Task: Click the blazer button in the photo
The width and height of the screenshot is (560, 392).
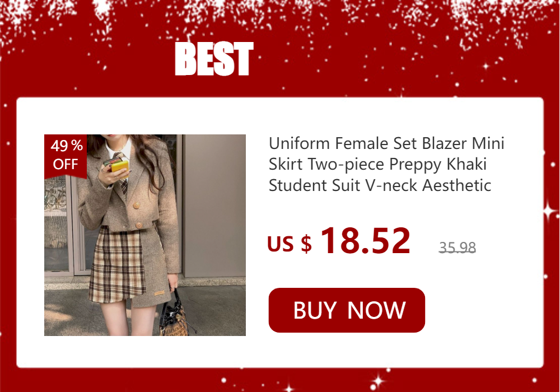Action: click(136, 206)
